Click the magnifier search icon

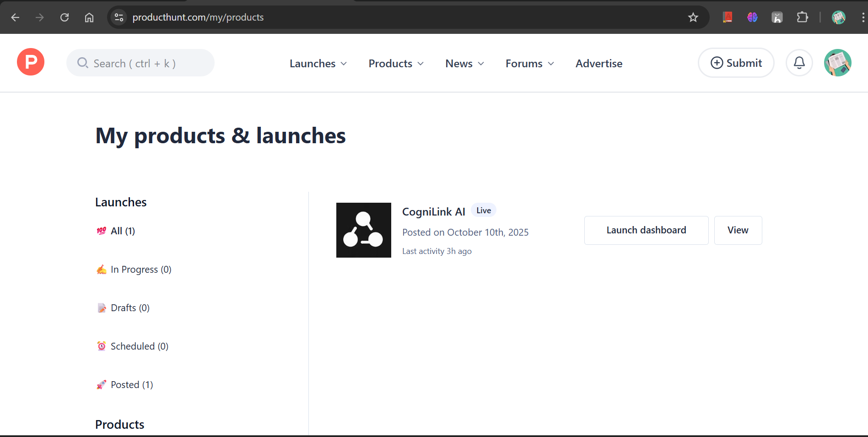[x=83, y=63]
